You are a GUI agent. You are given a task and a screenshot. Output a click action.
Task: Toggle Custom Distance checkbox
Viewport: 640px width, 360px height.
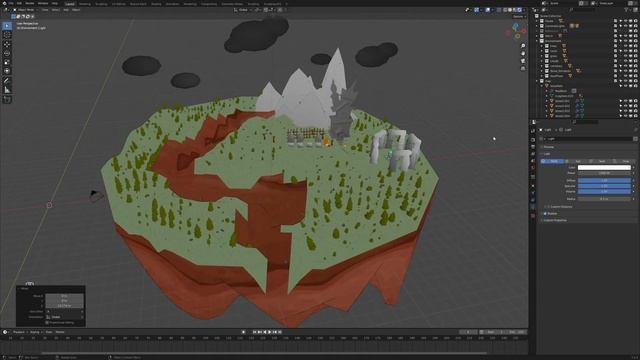(549, 207)
